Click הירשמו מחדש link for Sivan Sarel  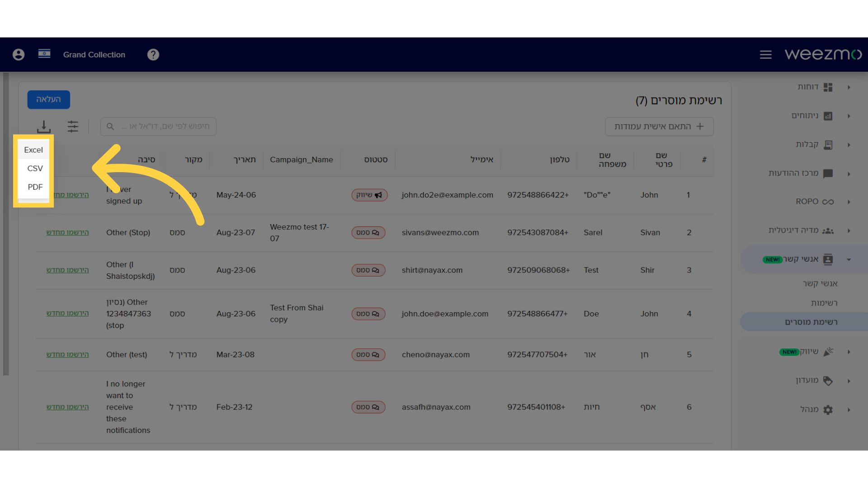(x=67, y=233)
